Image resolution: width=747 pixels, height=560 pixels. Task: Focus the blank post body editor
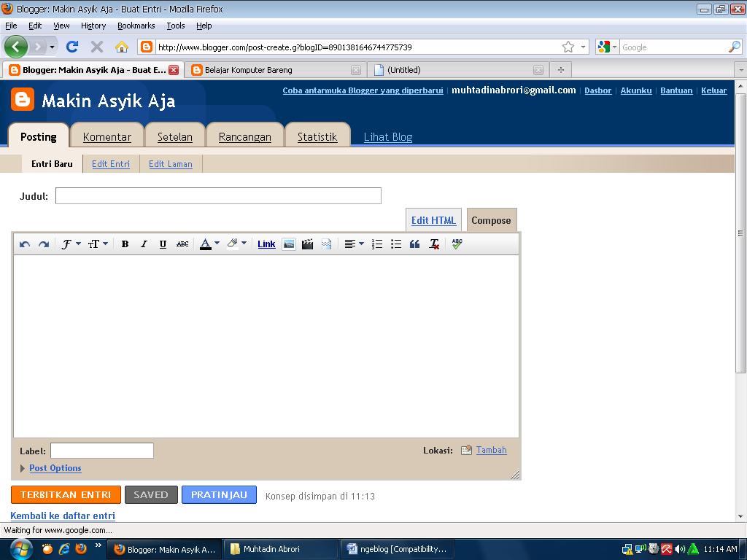coord(266,346)
